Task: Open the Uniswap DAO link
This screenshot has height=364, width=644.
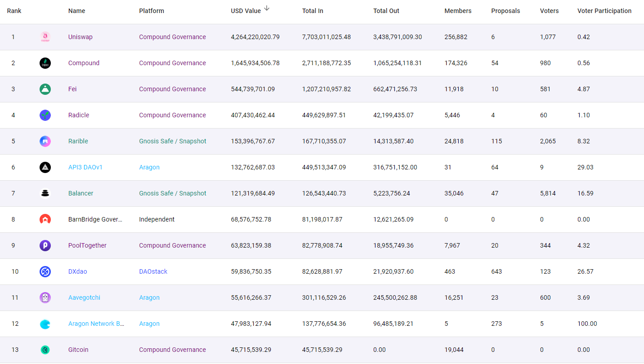Action: coord(80,37)
